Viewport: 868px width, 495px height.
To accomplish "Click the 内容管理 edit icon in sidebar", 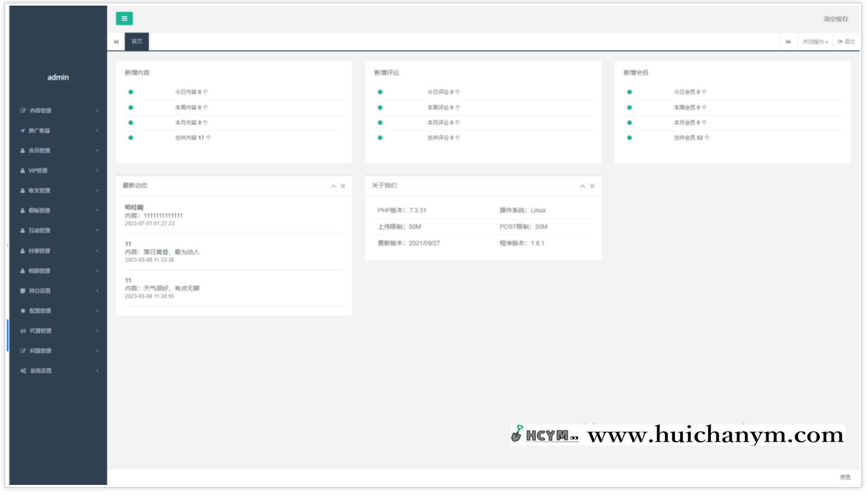I will click(23, 111).
